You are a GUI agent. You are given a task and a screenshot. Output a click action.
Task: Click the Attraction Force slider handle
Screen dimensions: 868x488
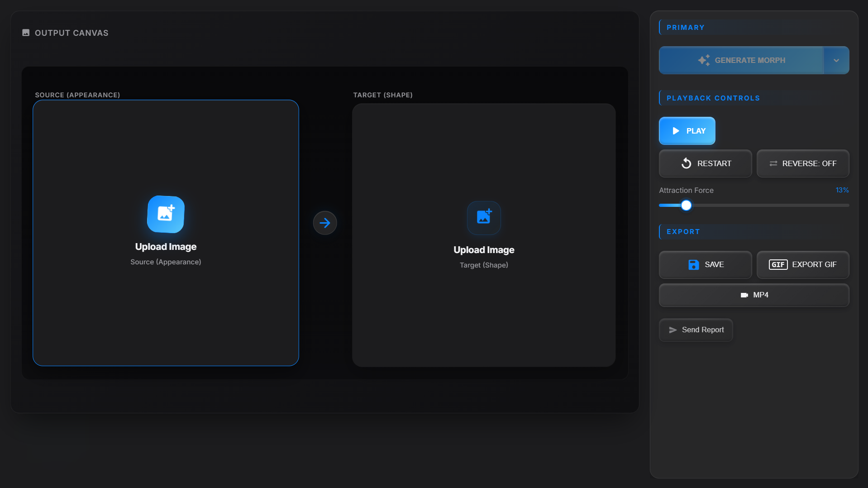point(686,206)
